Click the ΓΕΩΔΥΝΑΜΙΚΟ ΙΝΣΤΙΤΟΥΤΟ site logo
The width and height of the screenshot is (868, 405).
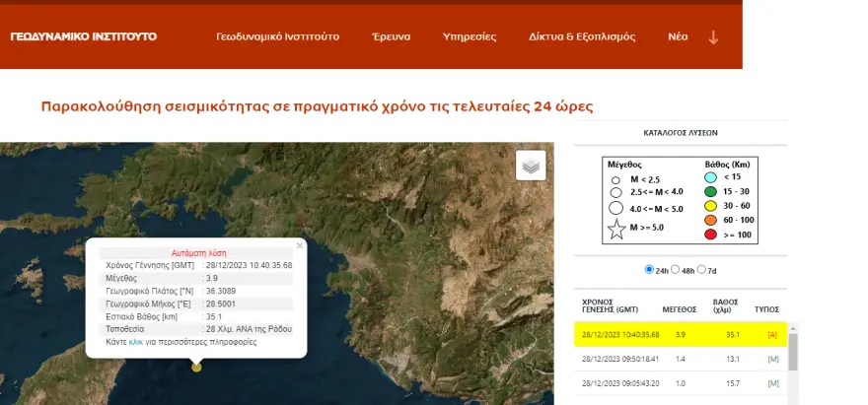coord(83,36)
